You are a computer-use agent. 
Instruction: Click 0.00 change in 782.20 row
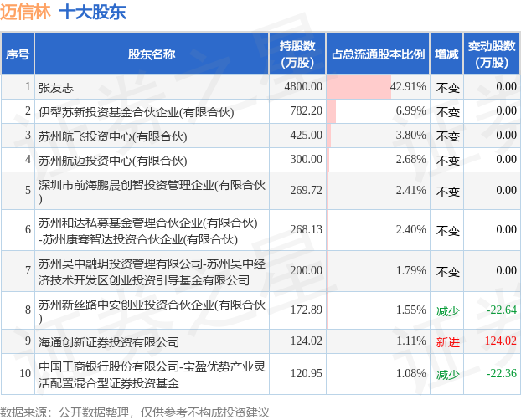point(507,111)
